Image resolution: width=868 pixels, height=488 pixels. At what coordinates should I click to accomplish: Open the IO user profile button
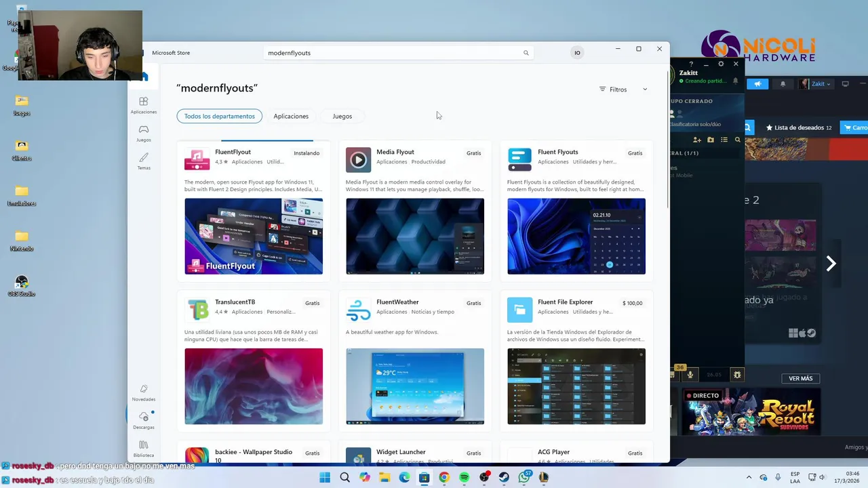pyautogui.click(x=577, y=53)
